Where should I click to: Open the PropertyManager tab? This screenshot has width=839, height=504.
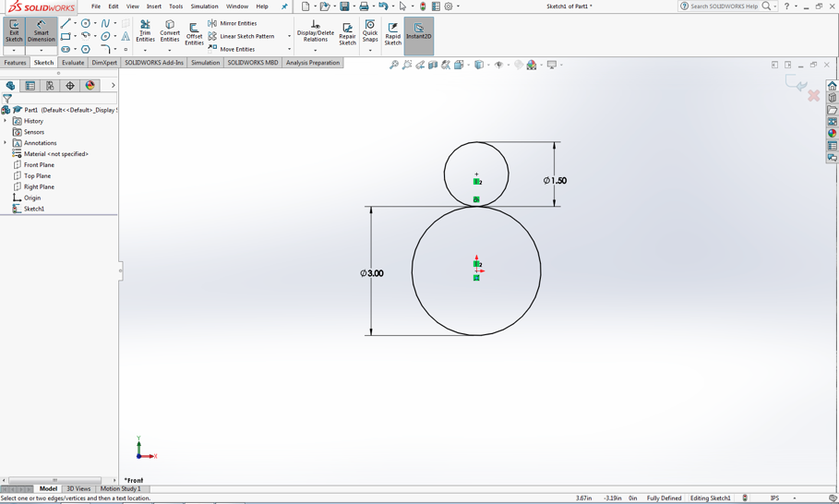[30, 86]
